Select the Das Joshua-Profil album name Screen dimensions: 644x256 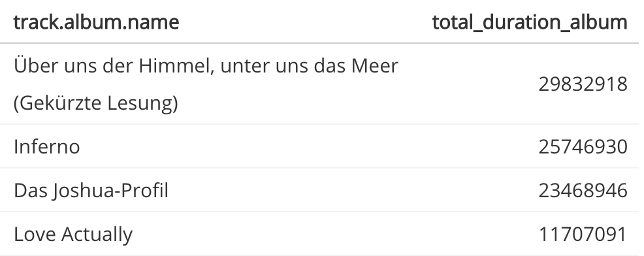tap(91, 191)
